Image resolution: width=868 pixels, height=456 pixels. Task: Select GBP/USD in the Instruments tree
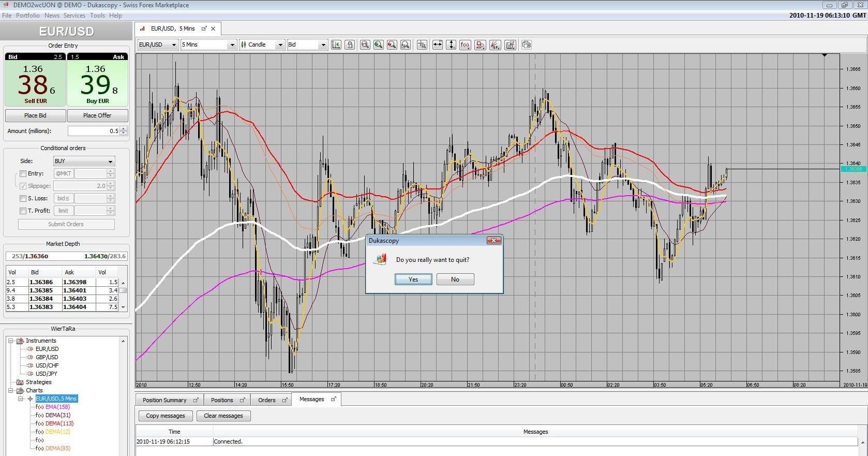[x=47, y=357]
